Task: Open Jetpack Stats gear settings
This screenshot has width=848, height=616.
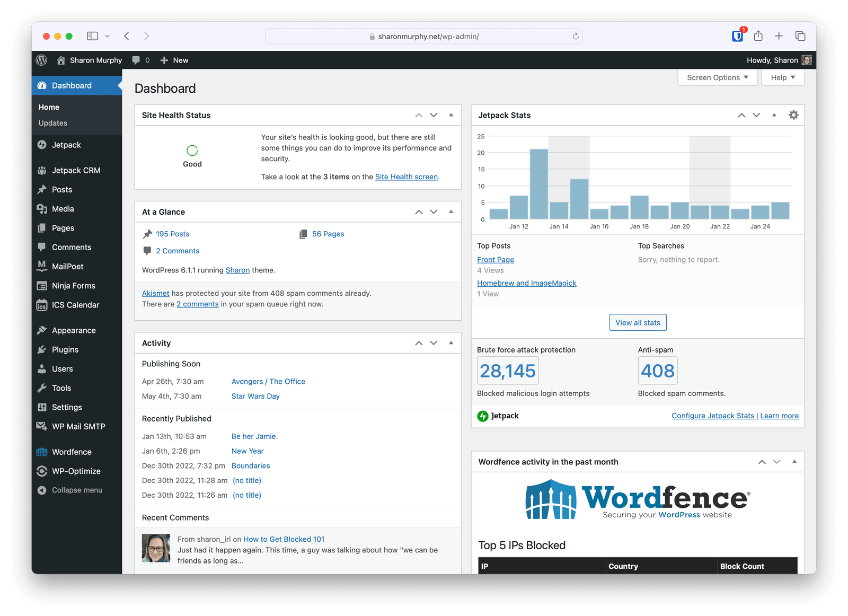Action: 793,115
